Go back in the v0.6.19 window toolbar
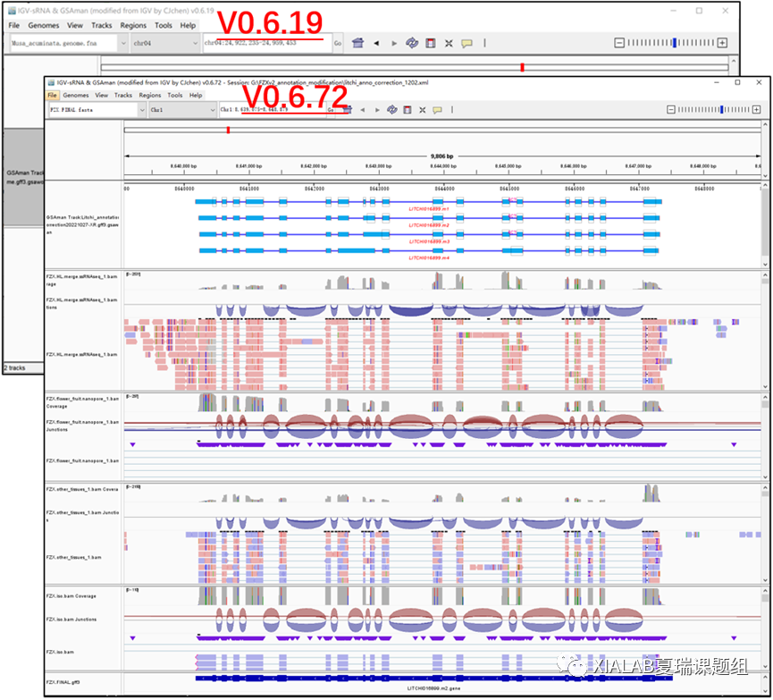This screenshot has height=700, width=773. pos(376,44)
